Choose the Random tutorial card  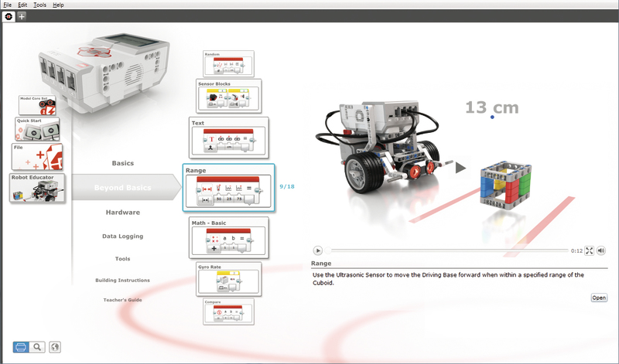coord(228,63)
